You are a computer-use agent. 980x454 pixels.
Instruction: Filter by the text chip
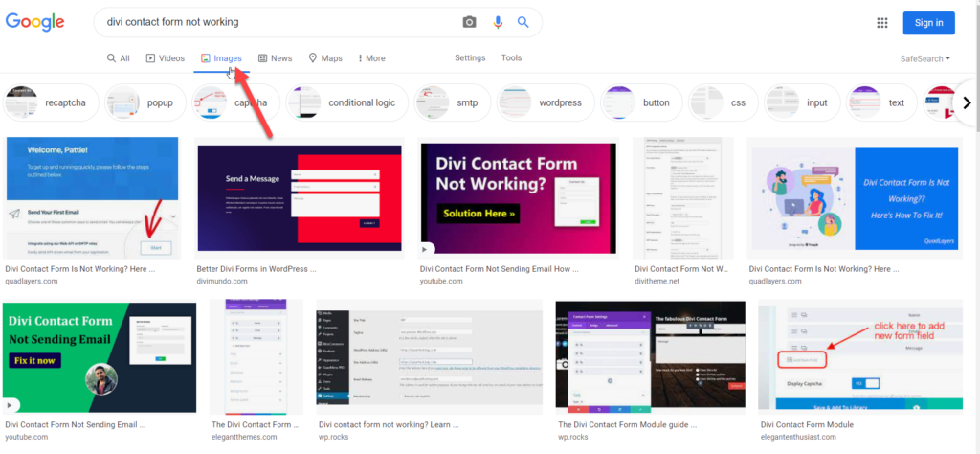coord(881,102)
